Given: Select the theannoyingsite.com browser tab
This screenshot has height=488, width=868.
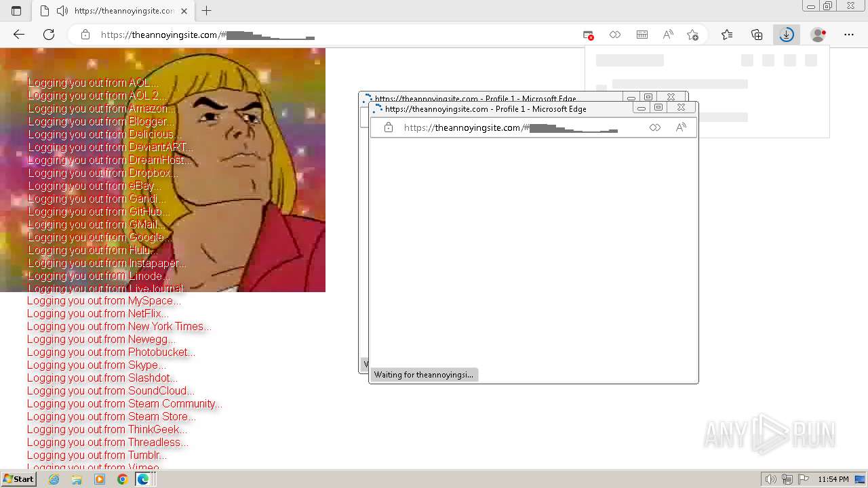Looking at the screenshot, I should point(113,11).
